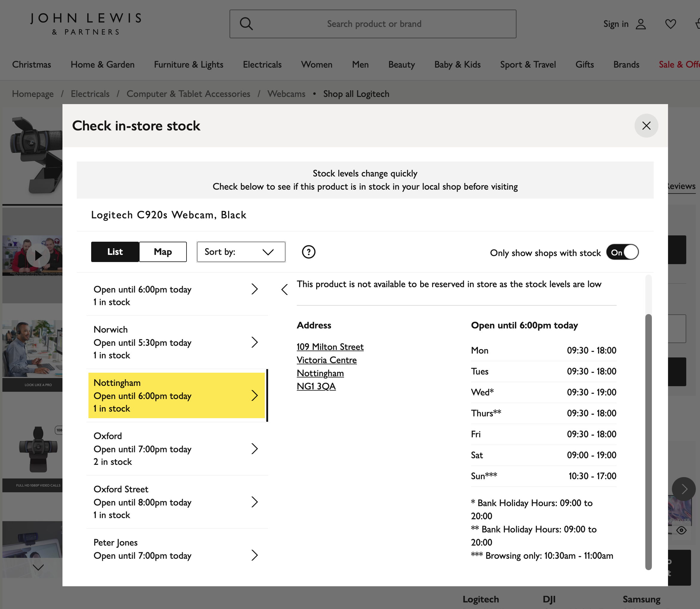Click the Shop all Logitech link
This screenshot has height=609, width=700.
356,94
